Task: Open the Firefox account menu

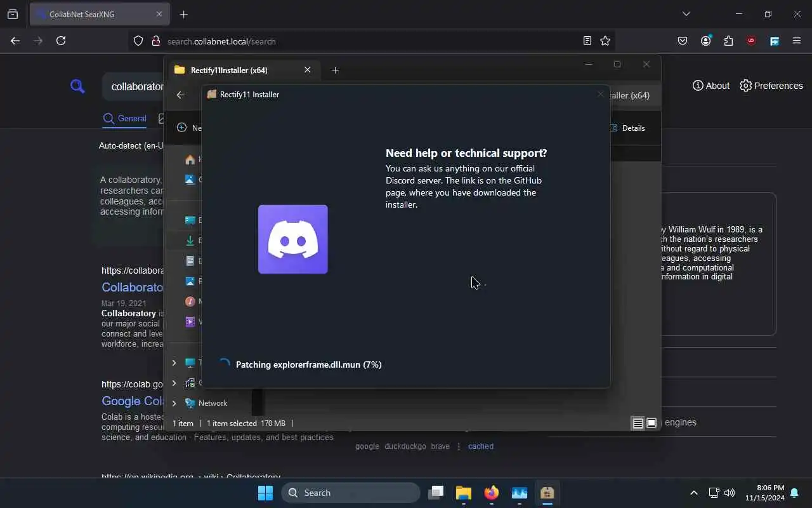Action: click(x=705, y=41)
